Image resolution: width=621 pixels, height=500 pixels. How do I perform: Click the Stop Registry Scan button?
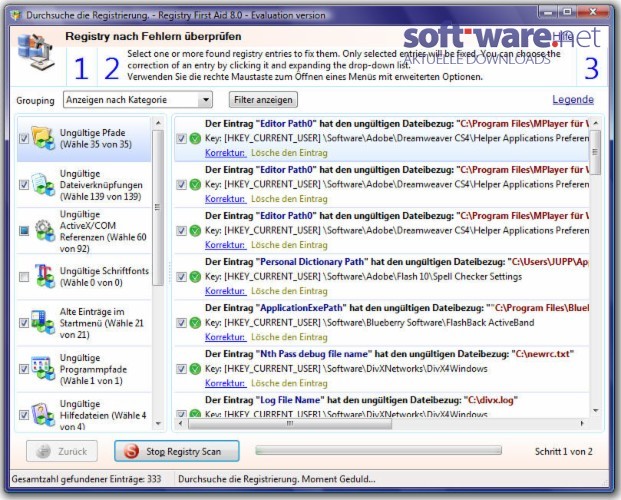pos(177,451)
